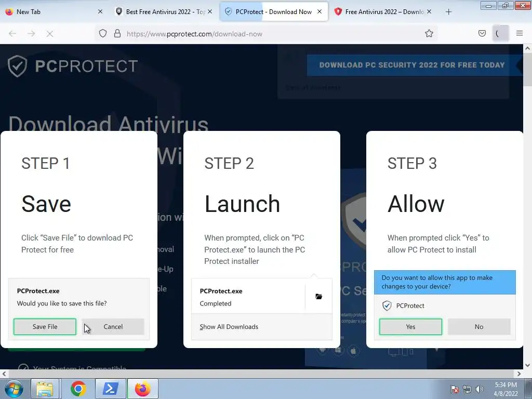Close the Free Antivirus 2022 – Download tab
The image size is (532, 399).
[429, 12]
